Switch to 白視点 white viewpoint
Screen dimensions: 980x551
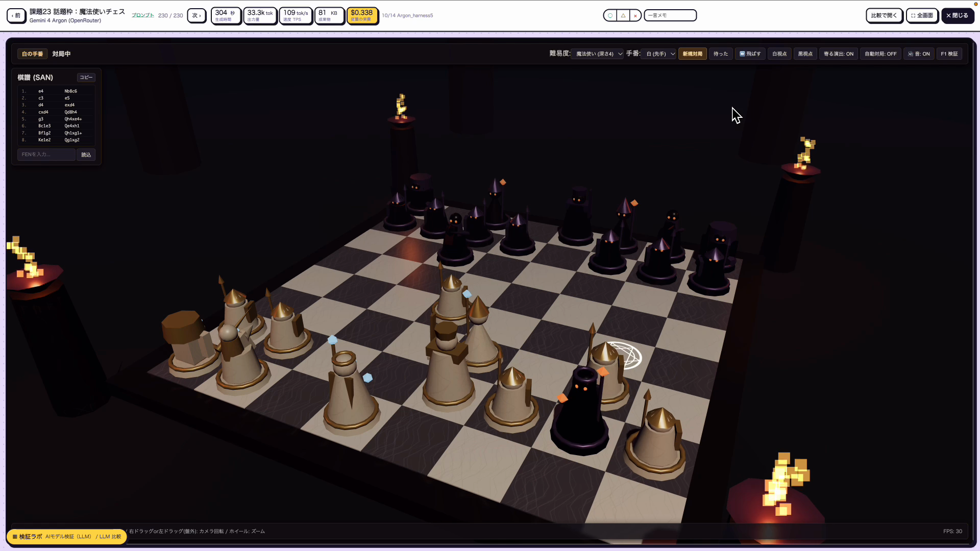pos(779,54)
